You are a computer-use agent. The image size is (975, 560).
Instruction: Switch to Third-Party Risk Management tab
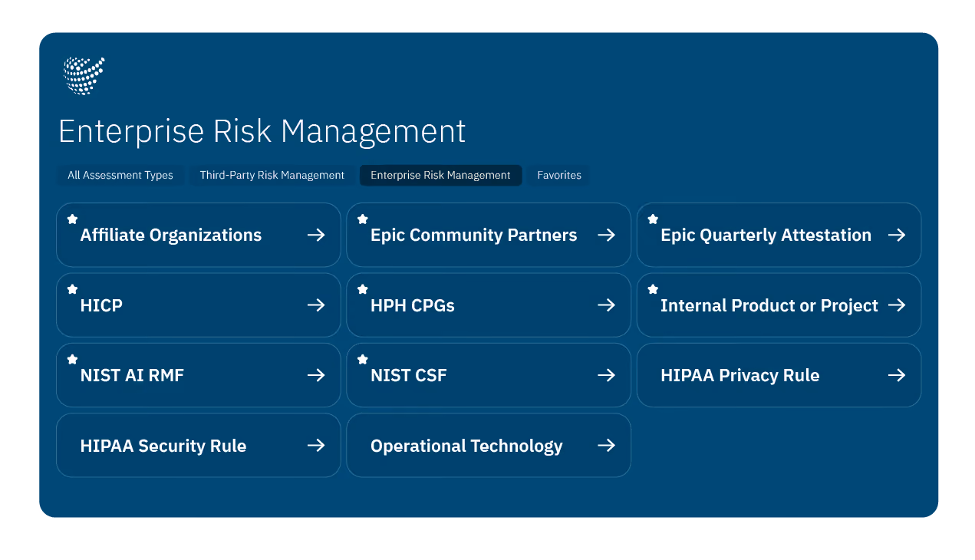(x=272, y=175)
